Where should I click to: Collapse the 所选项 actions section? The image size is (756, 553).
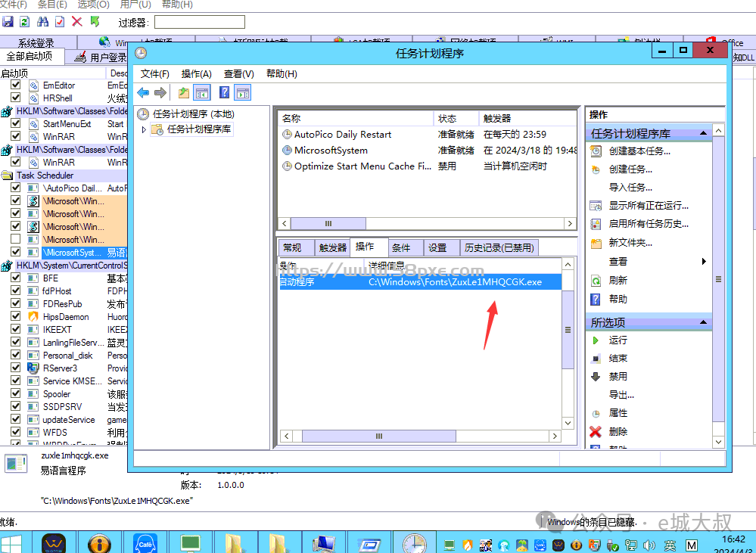[x=703, y=322]
